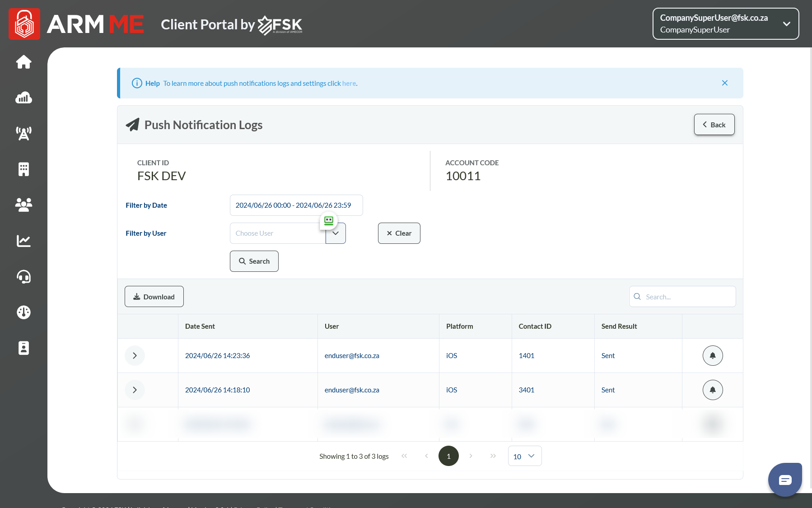812x508 pixels.
Task: Click the line chart sidebar icon
Action: [23, 241]
